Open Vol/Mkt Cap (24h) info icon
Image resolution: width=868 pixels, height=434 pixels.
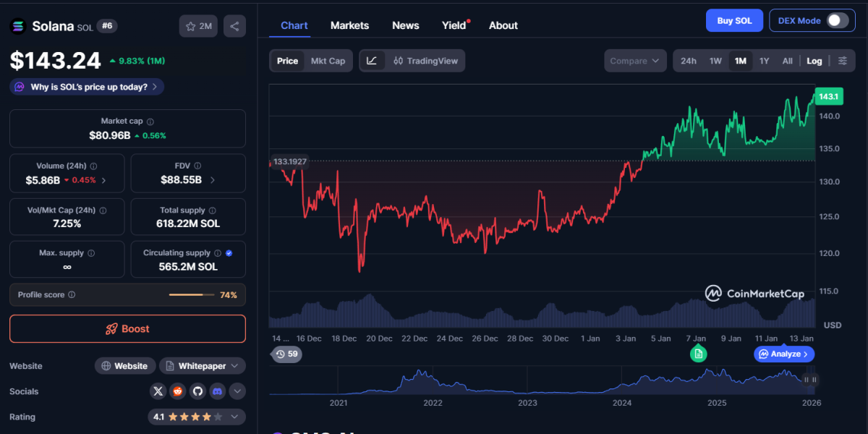pos(103,210)
